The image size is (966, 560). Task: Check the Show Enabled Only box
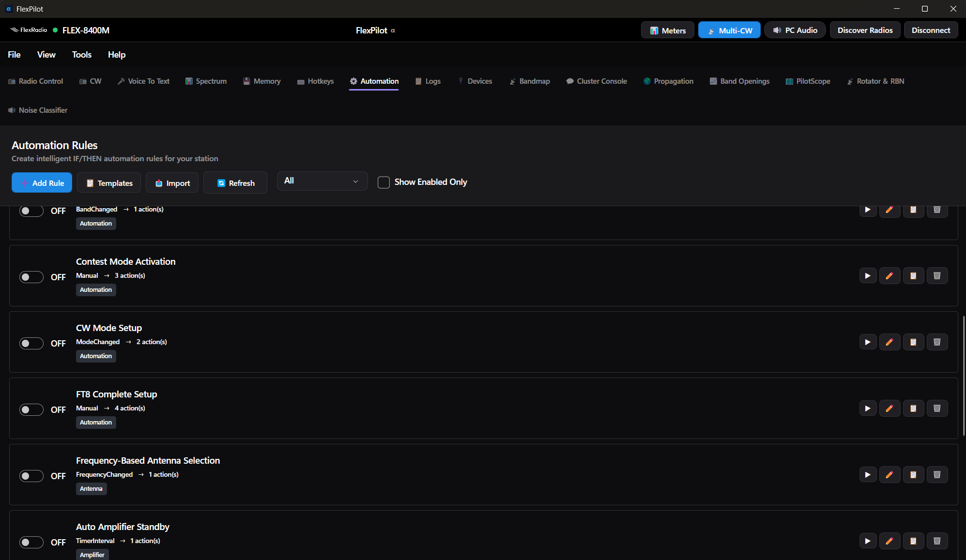383,182
